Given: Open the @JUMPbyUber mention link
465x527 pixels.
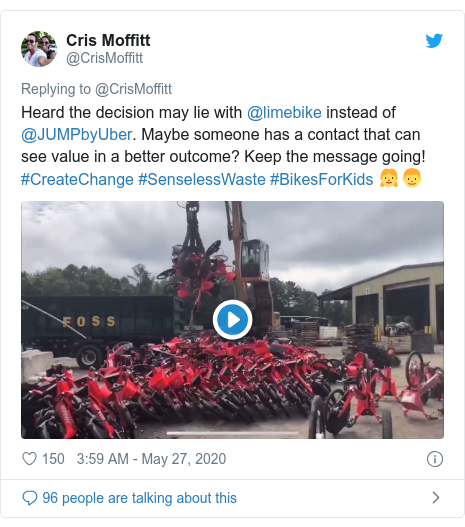Looking at the screenshot, I should pyautogui.click(x=77, y=135).
